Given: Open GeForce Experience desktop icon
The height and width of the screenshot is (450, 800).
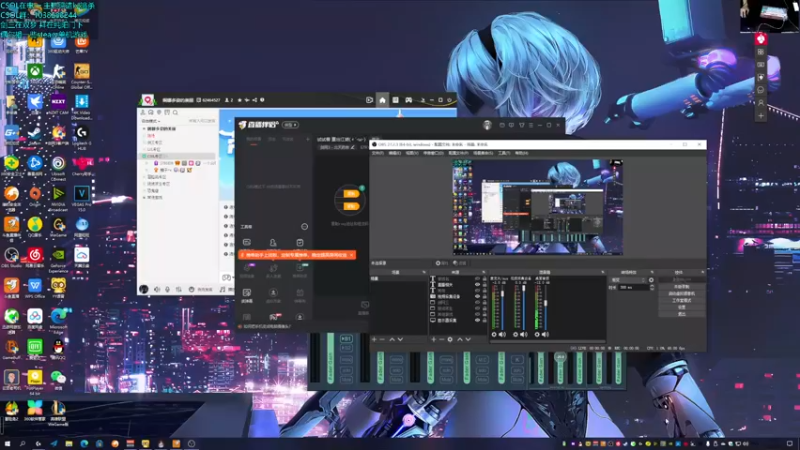Looking at the screenshot, I should click(x=58, y=259).
